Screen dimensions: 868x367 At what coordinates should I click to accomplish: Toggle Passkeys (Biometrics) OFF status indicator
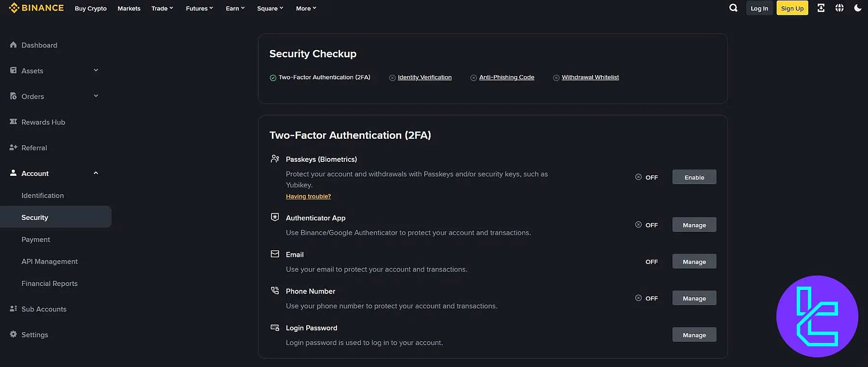[646, 177]
